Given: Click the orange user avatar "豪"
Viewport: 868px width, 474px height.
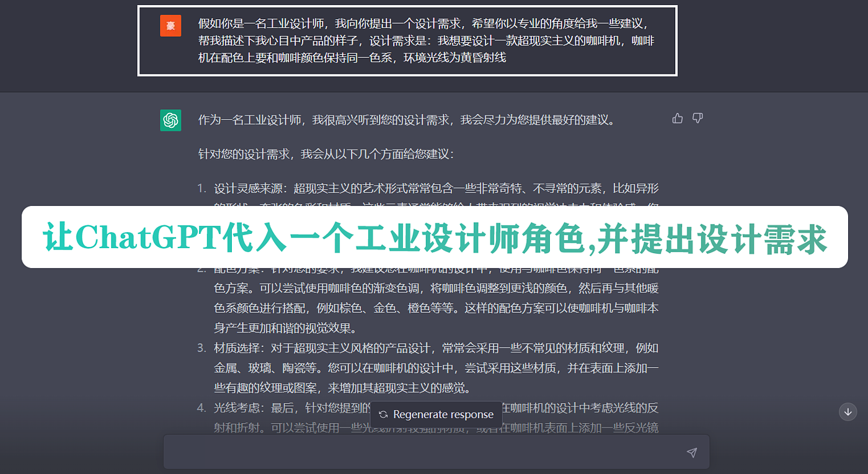Looking at the screenshot, I should pos(170,26).
